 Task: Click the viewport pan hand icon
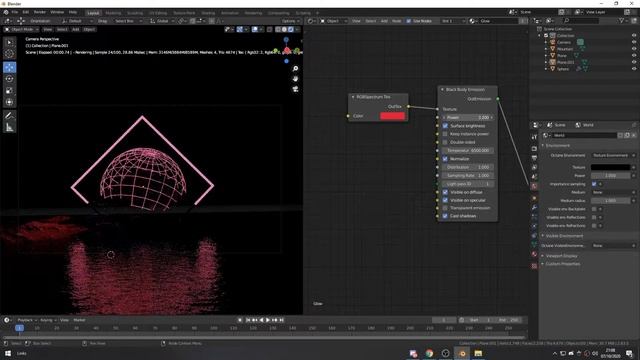[296, 79]
